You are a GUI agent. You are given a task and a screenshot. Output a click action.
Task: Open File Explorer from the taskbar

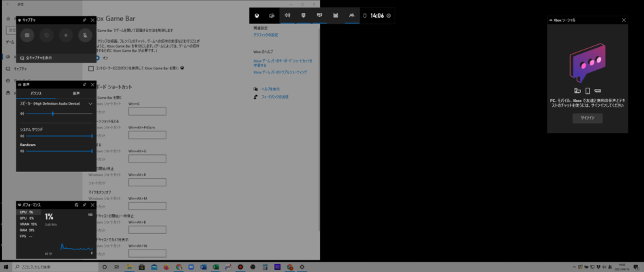click(129, 267)
